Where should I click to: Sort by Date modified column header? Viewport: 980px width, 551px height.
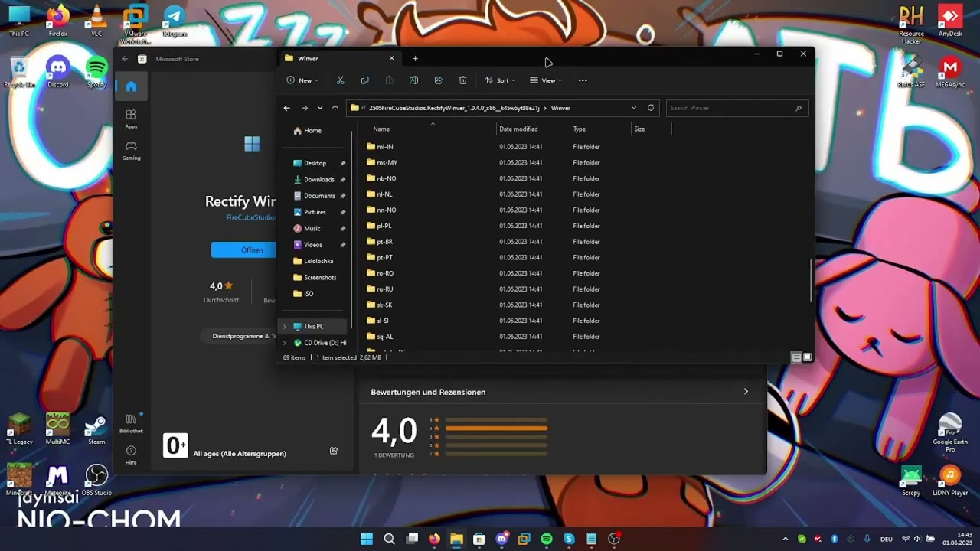pyautogui.click(x=518, y=129)
